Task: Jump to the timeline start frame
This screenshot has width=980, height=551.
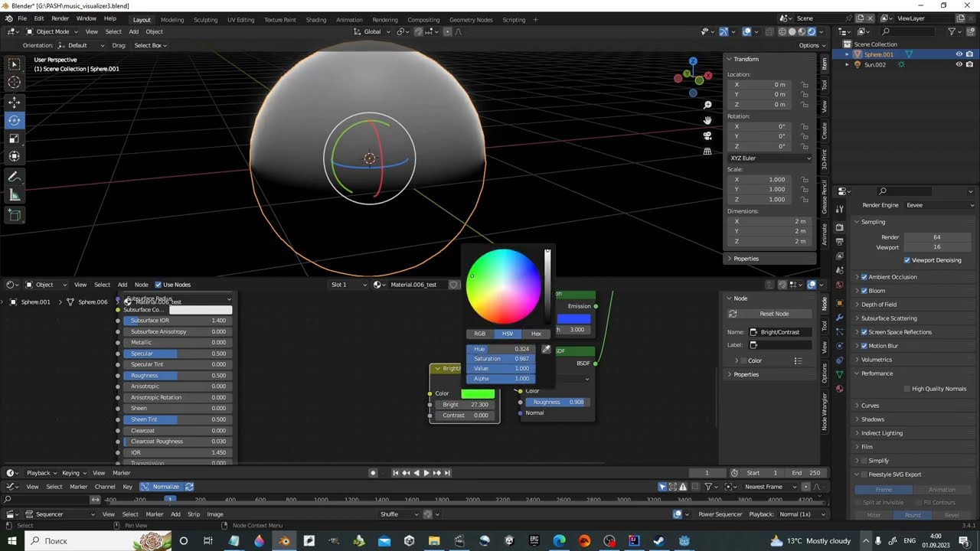Action: click(x=396, y=473)
